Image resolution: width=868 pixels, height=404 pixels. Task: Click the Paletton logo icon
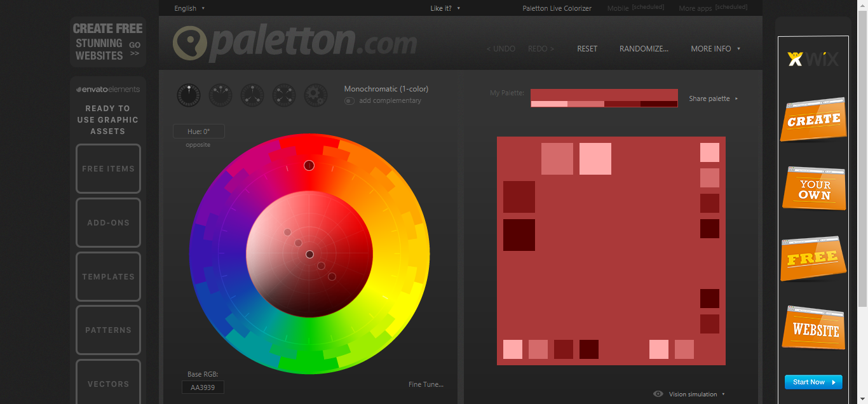[189, 43]
